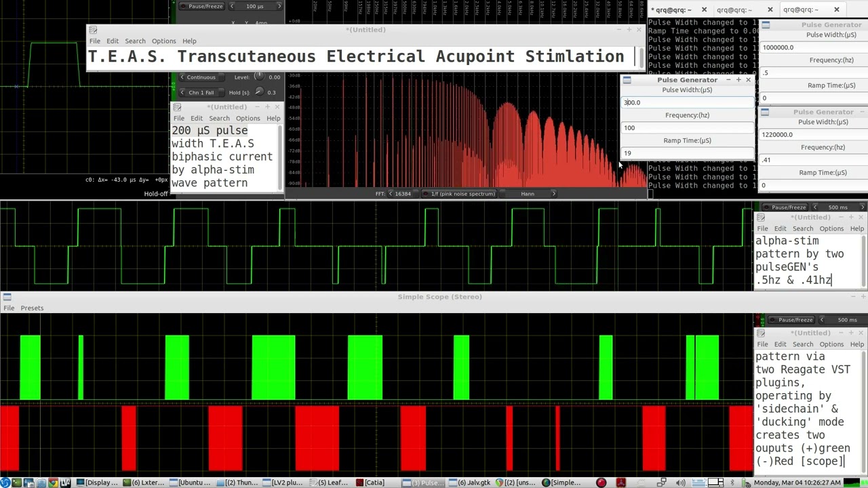The image size is (868, 488).
Task: Switch to LV2 plu… taskbar window
Action: point(283,483)
